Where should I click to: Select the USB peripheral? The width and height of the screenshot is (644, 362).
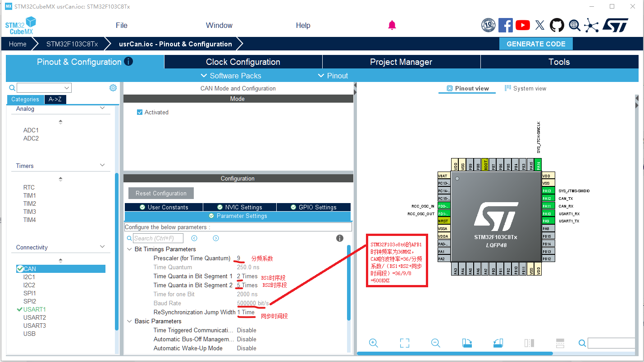29,334
